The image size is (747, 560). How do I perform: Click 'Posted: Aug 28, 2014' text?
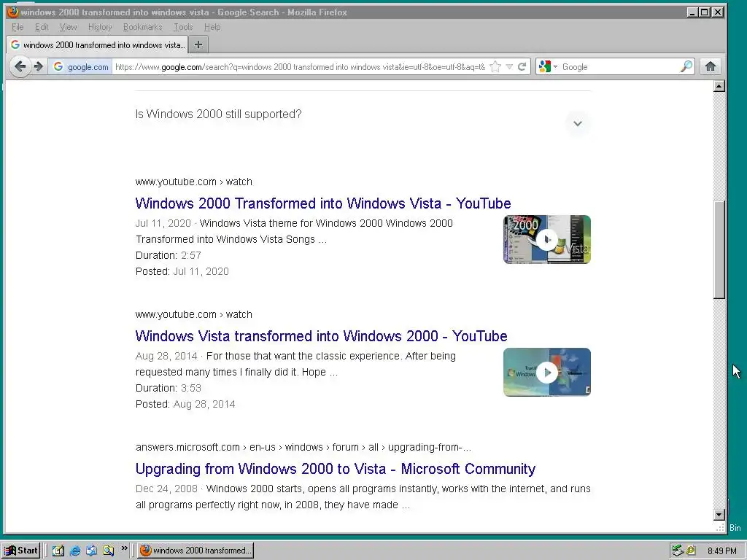[185, 404]
